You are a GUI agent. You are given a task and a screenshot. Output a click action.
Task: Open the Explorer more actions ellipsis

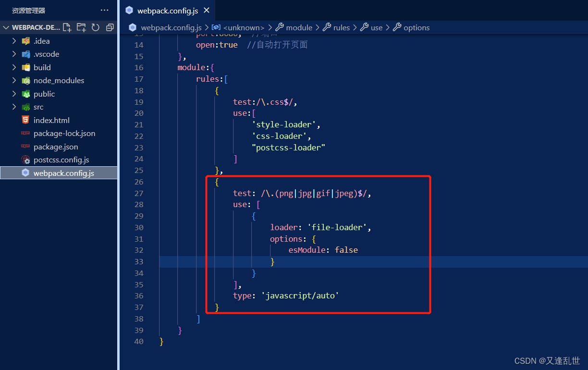pyautogui.click(x=104, y=10)
